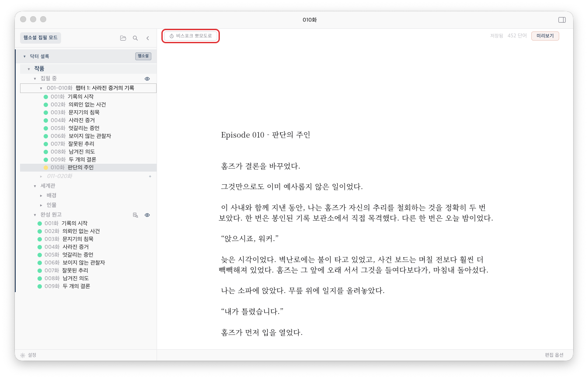
Task: Open 편집 옵션 at bottom right
Action: click(554, 355)
